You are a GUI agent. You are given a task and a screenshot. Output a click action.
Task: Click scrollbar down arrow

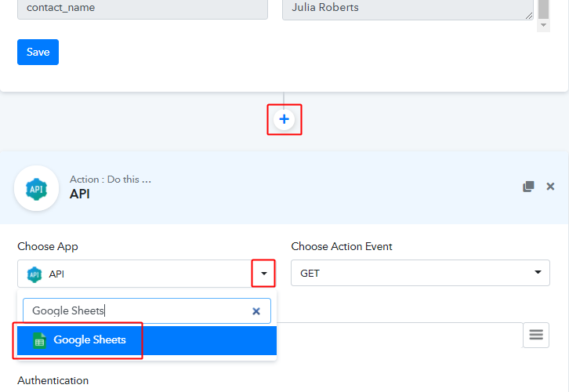tap(543, 25)
